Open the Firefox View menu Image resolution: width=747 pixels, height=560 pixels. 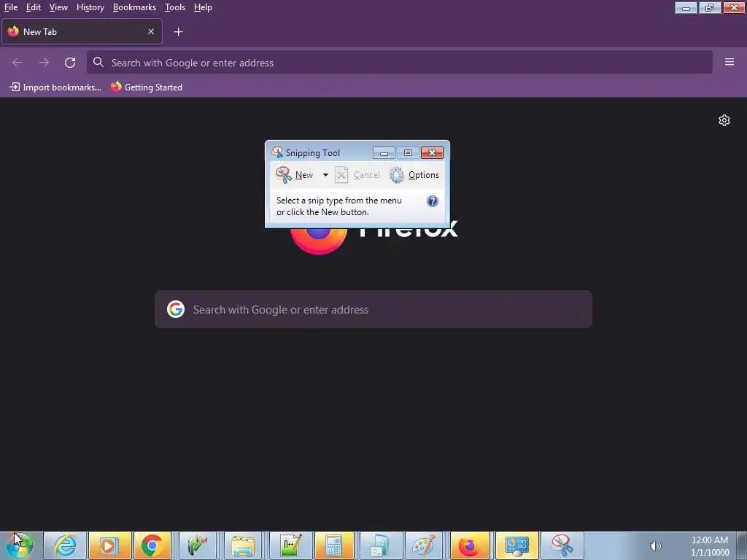click(58, 7)
